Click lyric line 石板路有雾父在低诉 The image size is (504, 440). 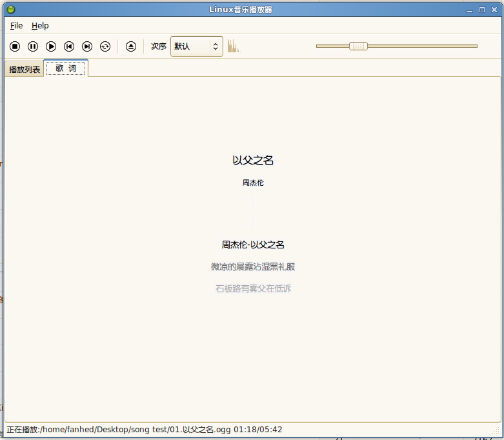[x=253, y=288]
